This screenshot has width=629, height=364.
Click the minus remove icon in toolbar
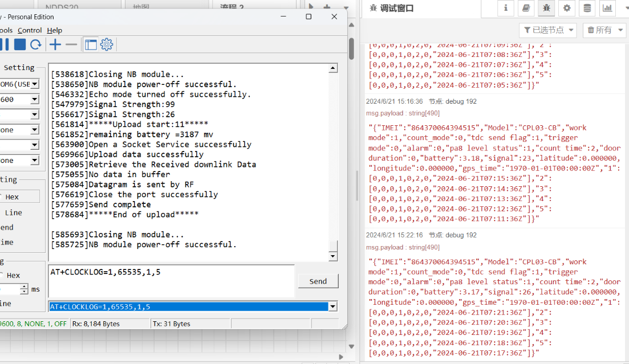click(x=71, y=44)
